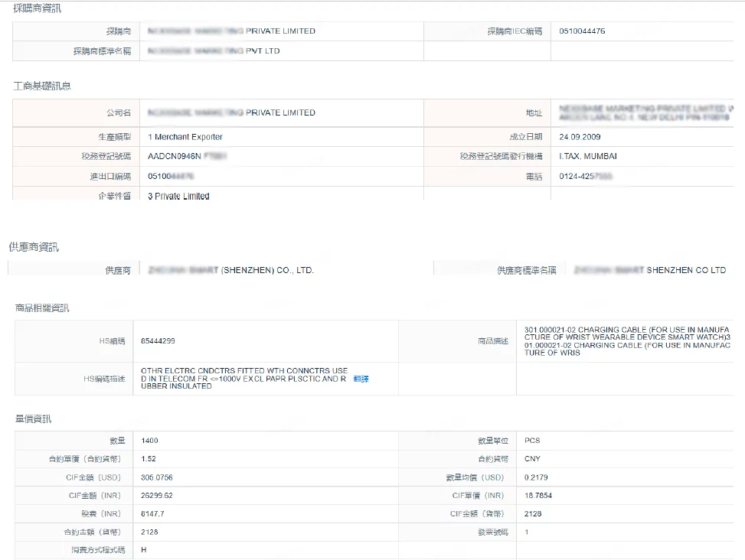This screenshot has height=560, width=745.
Task: Click the 翻譯 translate link
Action: coord(361,379)
